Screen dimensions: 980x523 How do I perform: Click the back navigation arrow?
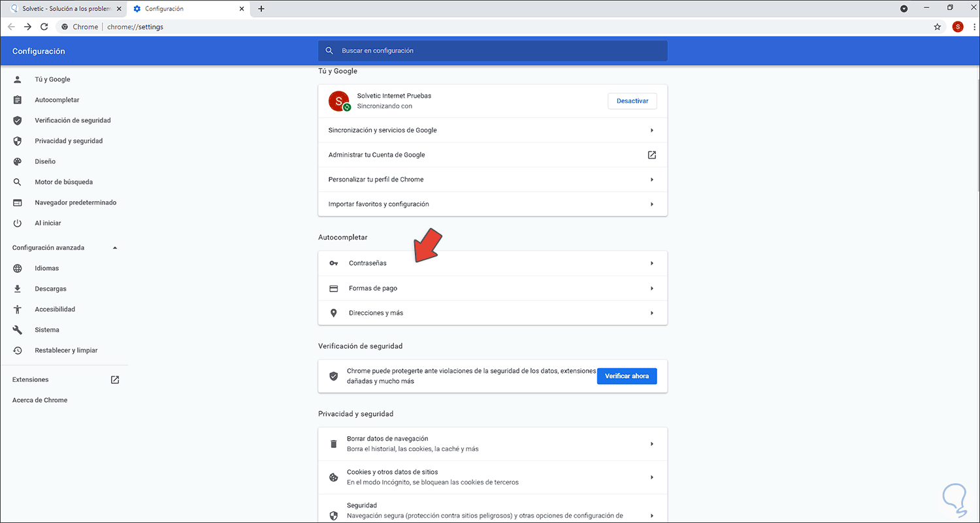(x=11, y=27)
